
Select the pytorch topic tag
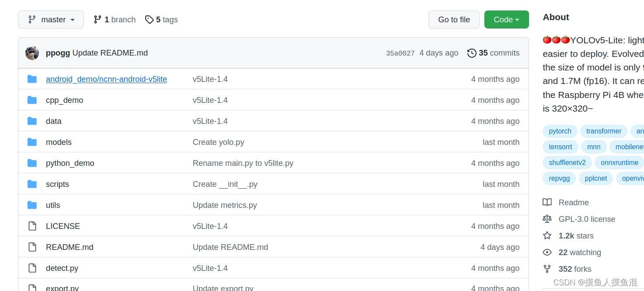[560, 131]
